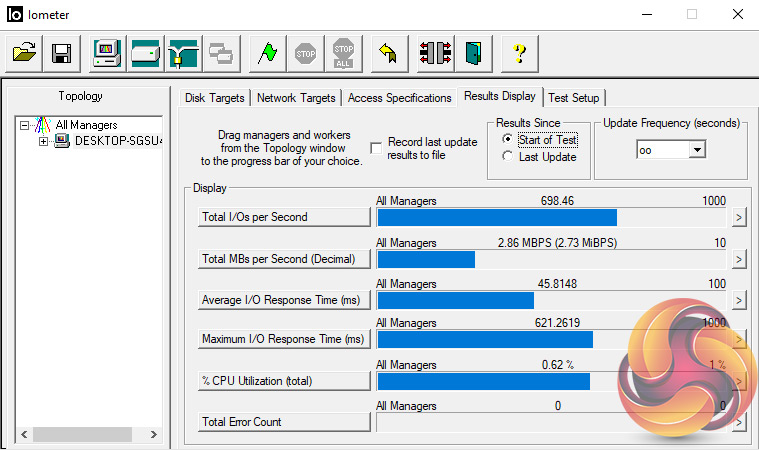Switch to the Disk Targets tab

click(x=215, y=98)
